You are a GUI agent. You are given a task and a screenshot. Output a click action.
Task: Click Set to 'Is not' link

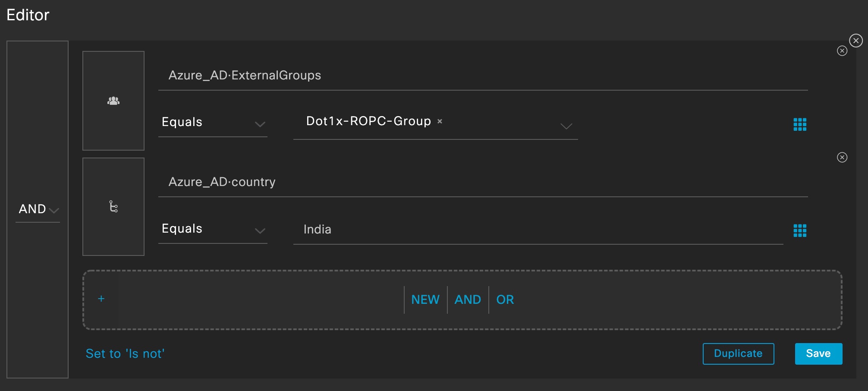125,353
